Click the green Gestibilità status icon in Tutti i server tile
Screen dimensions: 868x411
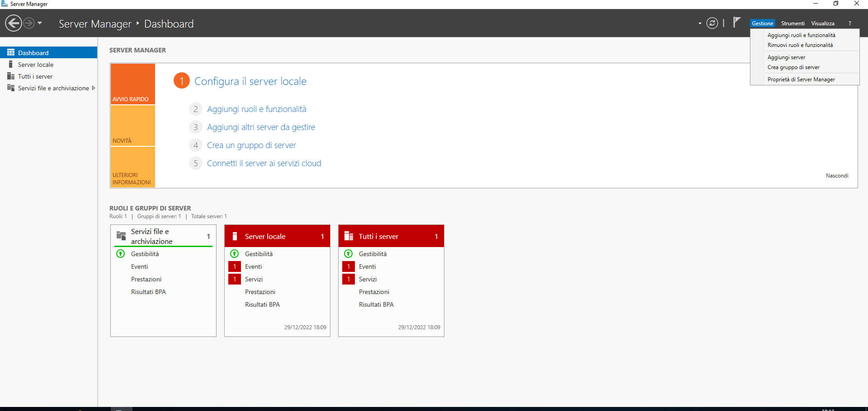point(349,254)
